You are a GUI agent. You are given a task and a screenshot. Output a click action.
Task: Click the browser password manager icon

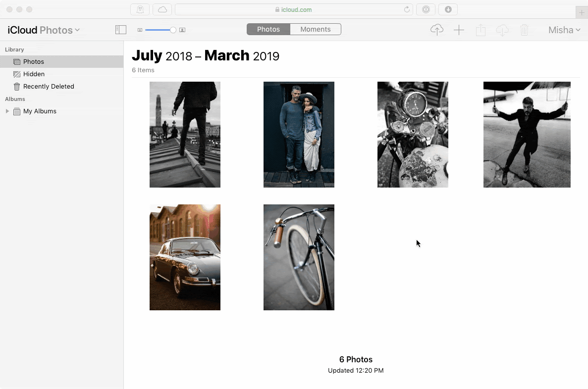pos(426,9)
